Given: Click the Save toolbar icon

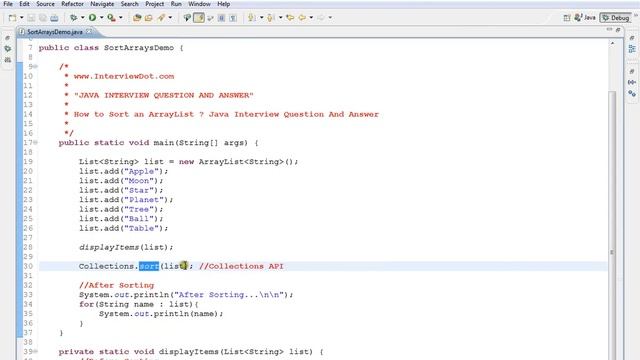Looking at the screenshot, I should coord(31,18).
